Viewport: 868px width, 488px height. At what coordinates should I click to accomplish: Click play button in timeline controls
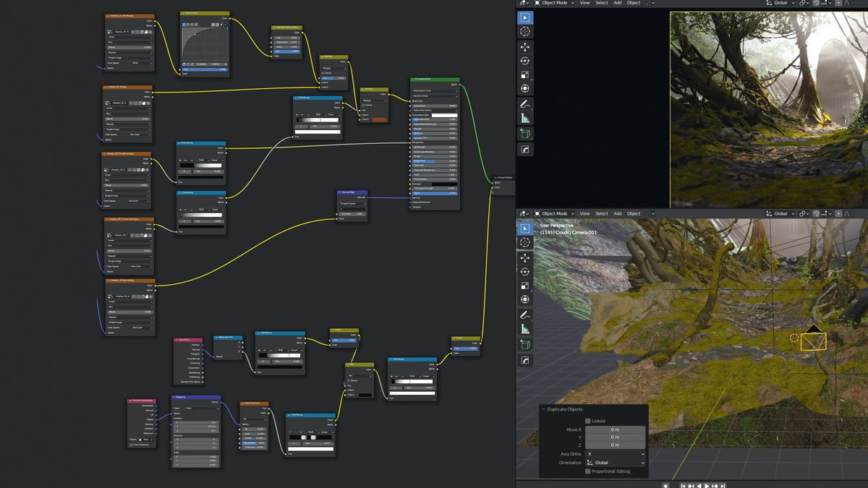pos(707,485)
